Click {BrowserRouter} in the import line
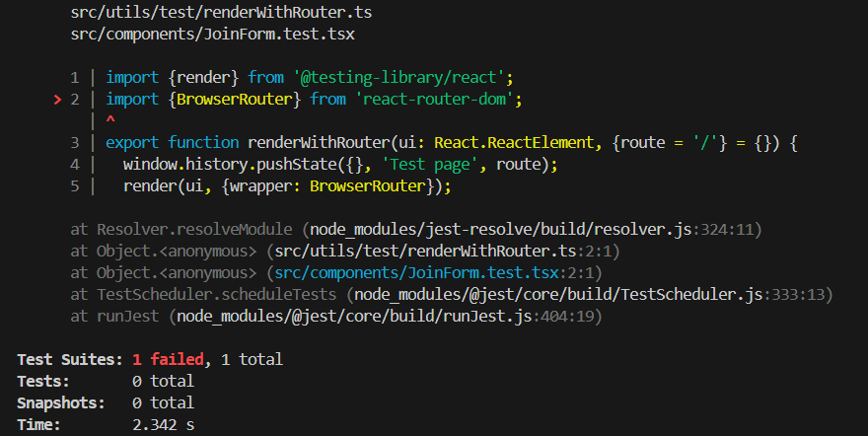The width and height of the screenshot is (868, 436). click(235, 100)
